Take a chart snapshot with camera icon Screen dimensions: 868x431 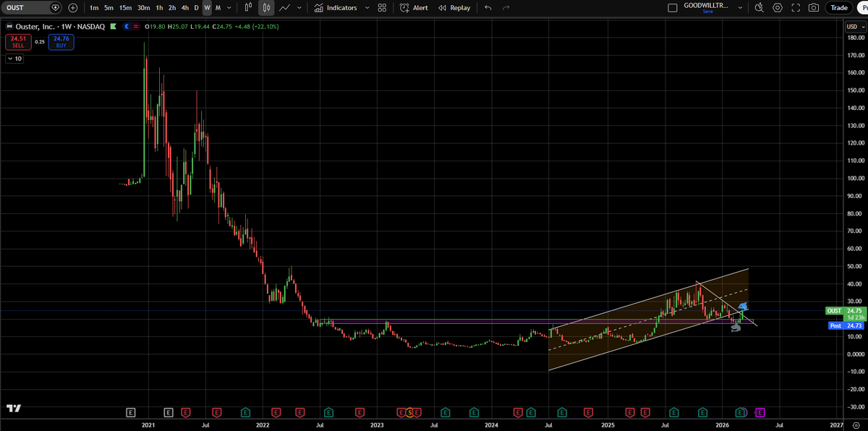(814, 8)
